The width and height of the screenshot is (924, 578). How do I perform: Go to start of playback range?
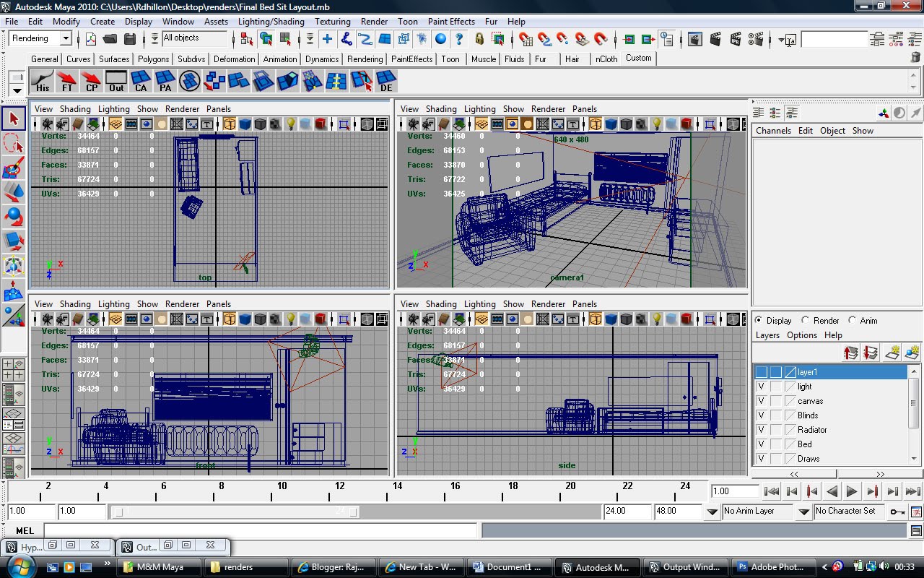tap(772, 491)
